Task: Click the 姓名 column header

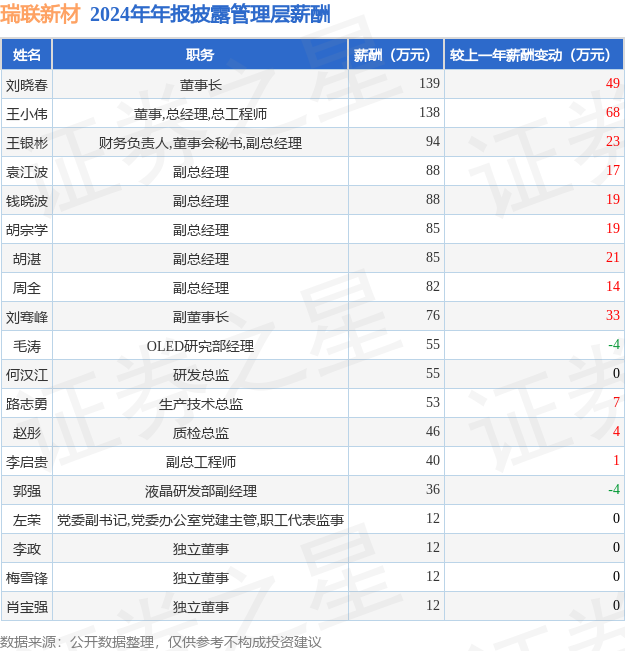Action: 27,54
